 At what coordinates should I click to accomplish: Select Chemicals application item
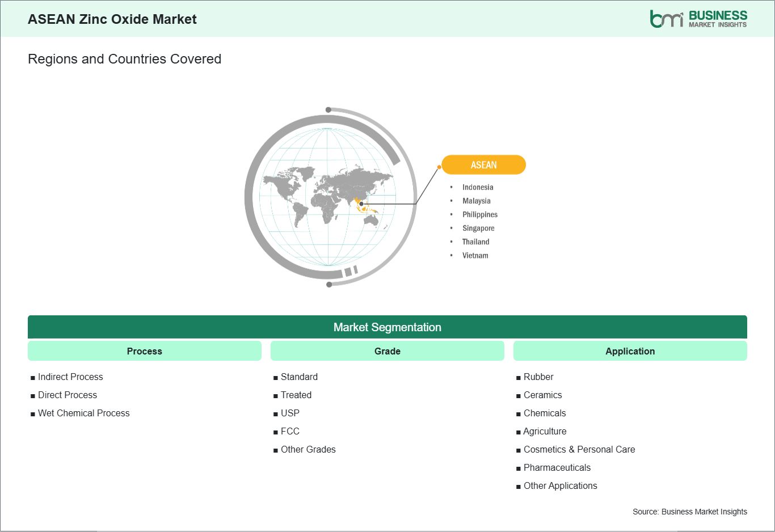pyautogui.click(x=545, y=413)
